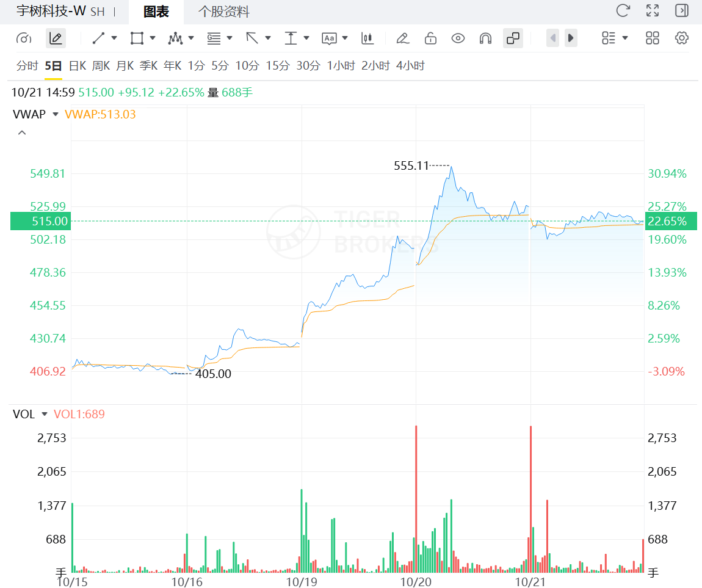Select the 季K timeframe
This screenshot has height=588, width=702.
tap(148, 66)
